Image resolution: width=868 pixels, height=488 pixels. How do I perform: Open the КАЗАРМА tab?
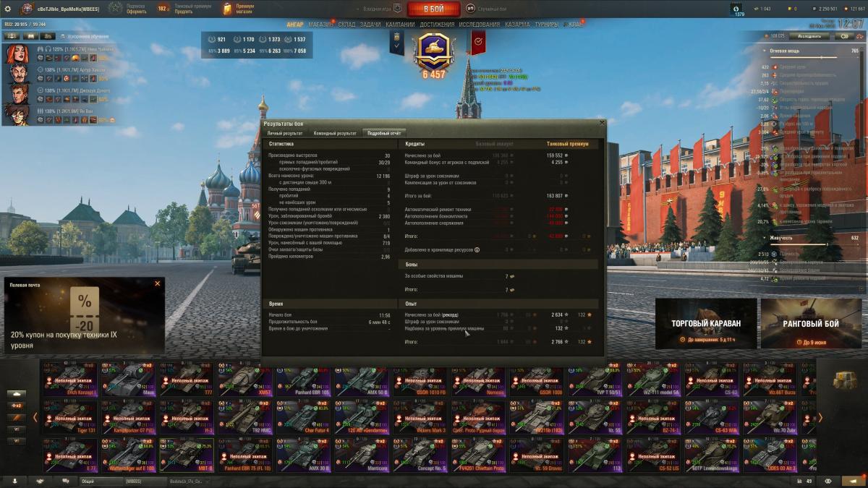coord(517,24)
